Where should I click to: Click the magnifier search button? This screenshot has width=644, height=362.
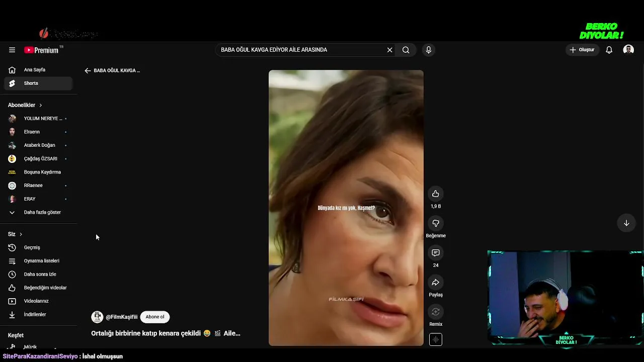coord(406,50)
